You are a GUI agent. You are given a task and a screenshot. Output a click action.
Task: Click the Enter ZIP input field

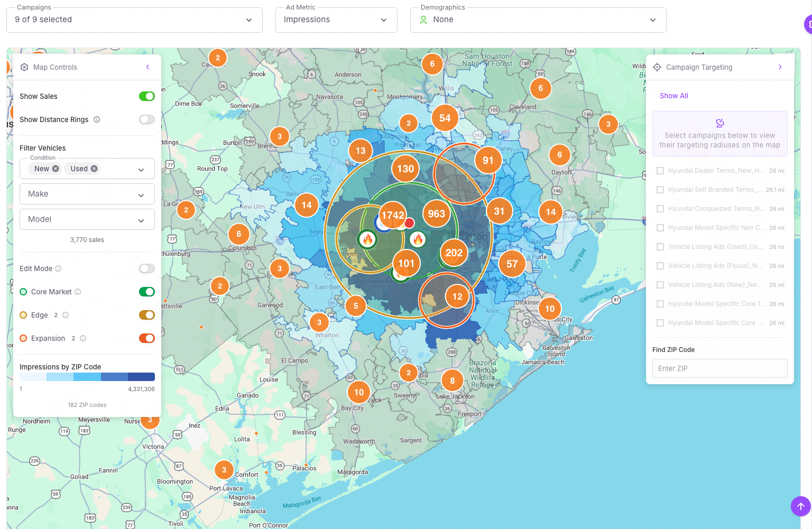pyautogui.click(x=719, y=368)
